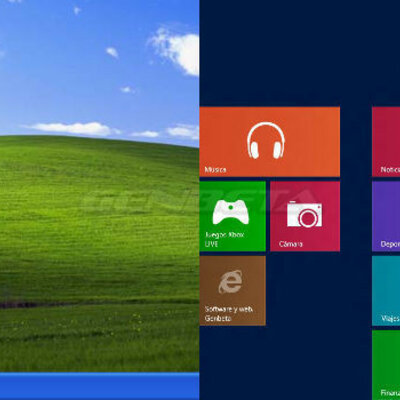Open the Música tile with headphones
This screenshot has width=400, height=400.
click(270, 142)
